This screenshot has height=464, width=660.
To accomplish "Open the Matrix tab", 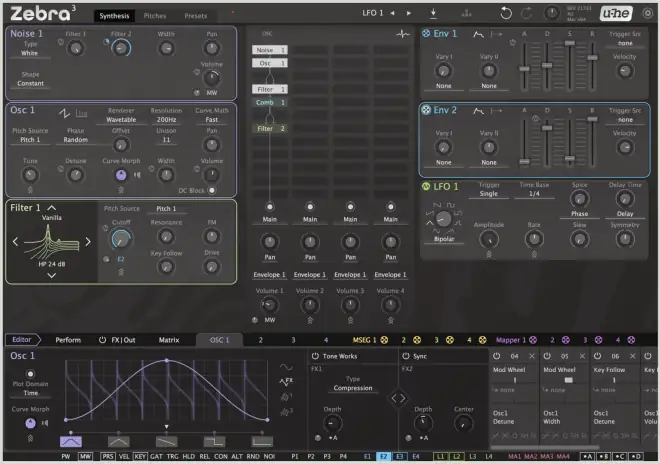I will pyautogui.click(x=169, y=340).
